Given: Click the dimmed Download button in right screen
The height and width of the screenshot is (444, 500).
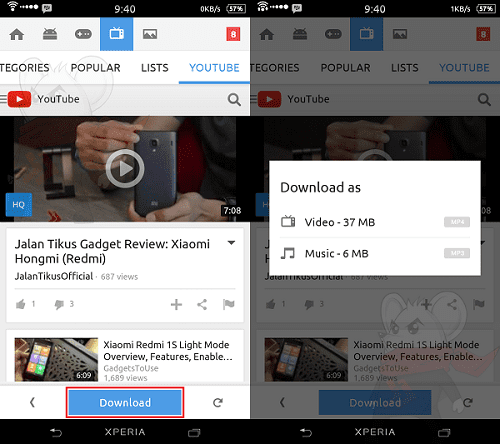Looking at the screenshot, I should click(x=375, y=402).
